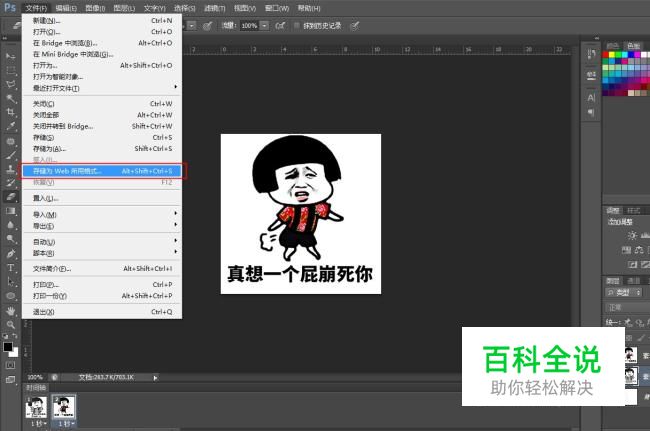Choose Save As (存储为) menu item
This screenshot has height=431, width=650.
point(102,148)
